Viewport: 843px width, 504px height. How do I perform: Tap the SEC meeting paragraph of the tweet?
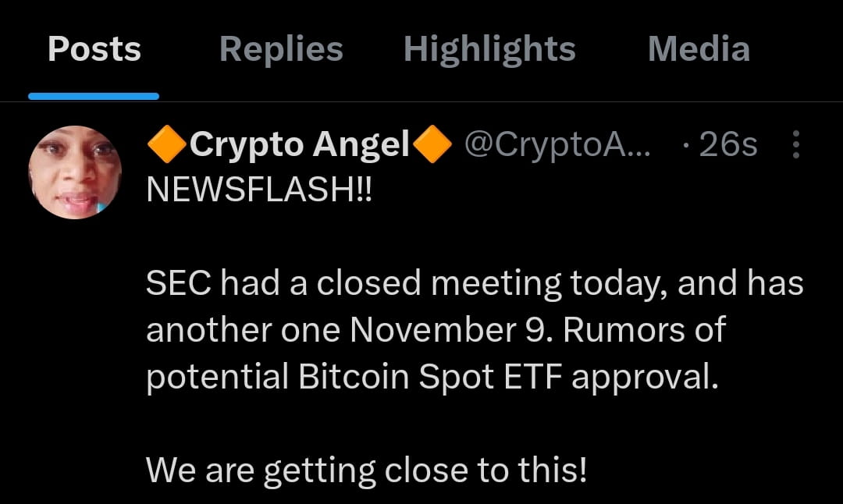click(468, 328)
